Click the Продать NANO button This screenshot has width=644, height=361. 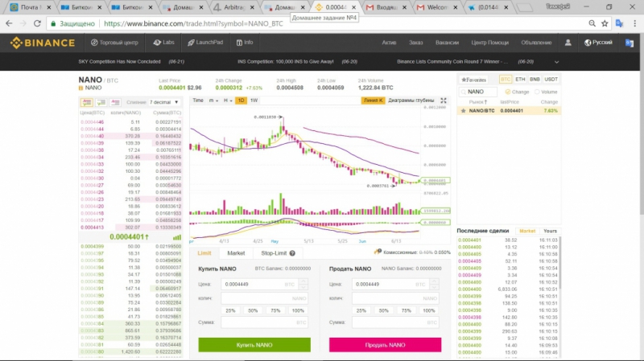coord(386,345)
